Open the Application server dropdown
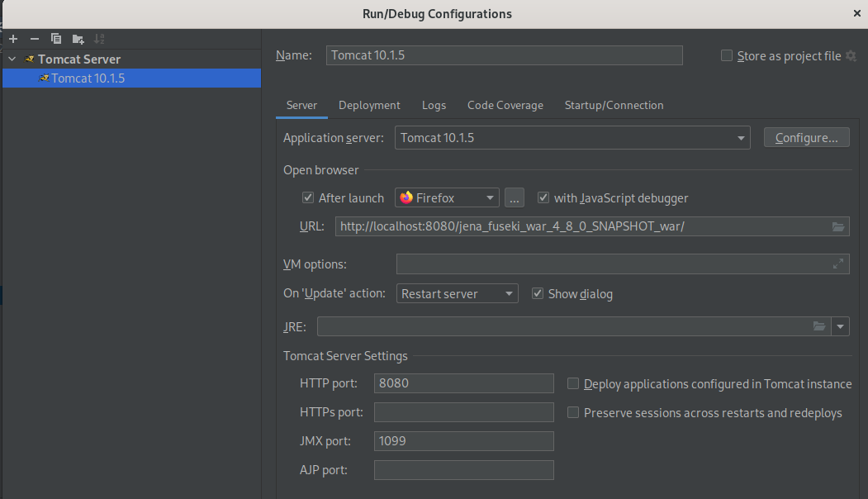Viewport: 868px width, 499px height. (x=741, y=138)
